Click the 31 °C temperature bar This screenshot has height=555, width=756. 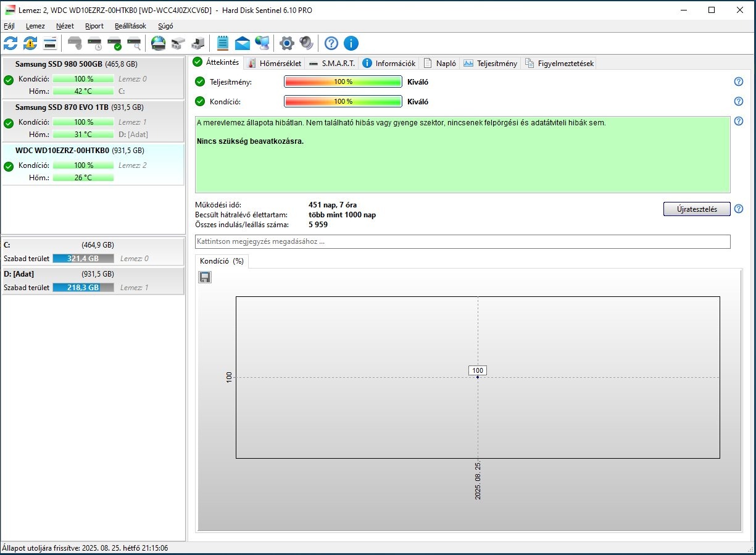point(83,135)
